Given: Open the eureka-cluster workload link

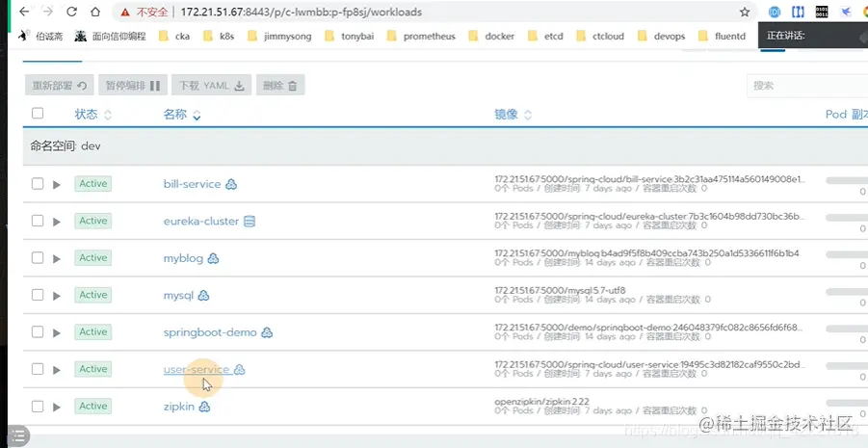Looking at the screenshot, I should (x=201, y=221).
